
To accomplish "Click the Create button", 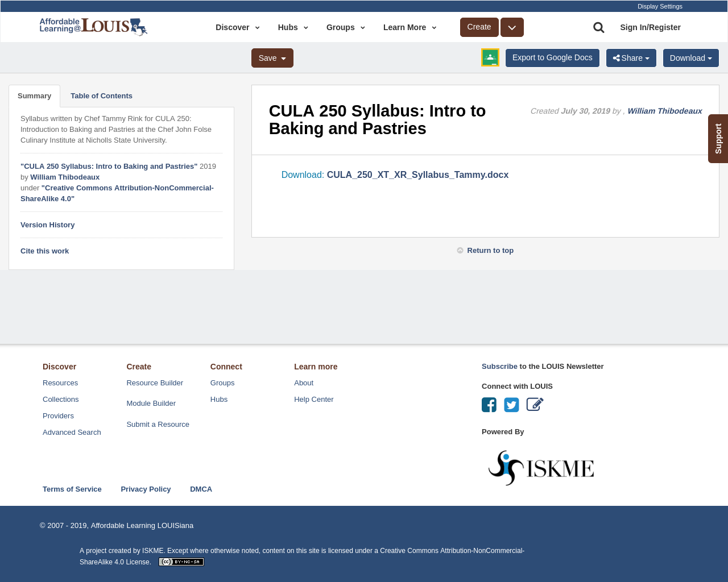I will tap(479, 27).
